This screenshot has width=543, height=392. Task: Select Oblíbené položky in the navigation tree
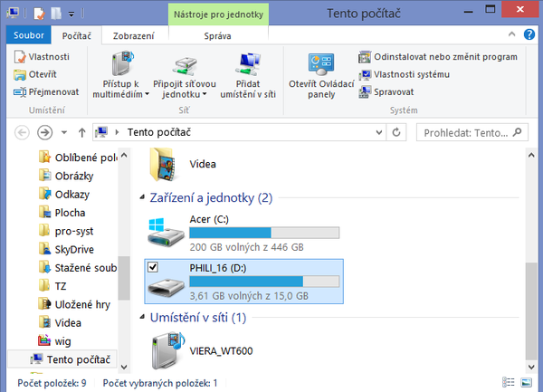78,158
